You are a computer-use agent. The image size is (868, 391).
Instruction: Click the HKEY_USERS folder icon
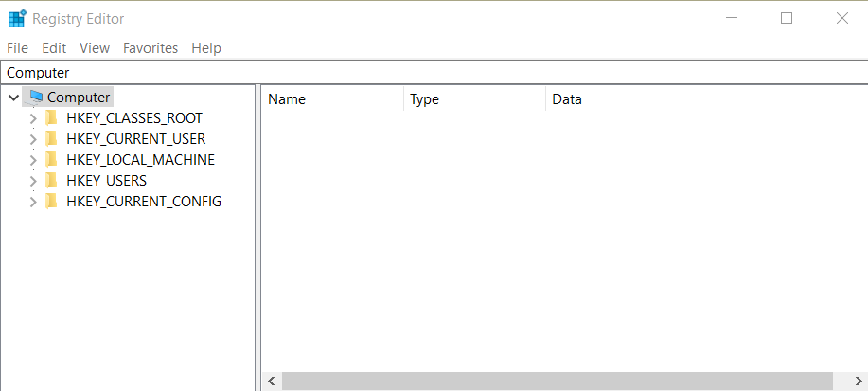click(x=51, y=180)
